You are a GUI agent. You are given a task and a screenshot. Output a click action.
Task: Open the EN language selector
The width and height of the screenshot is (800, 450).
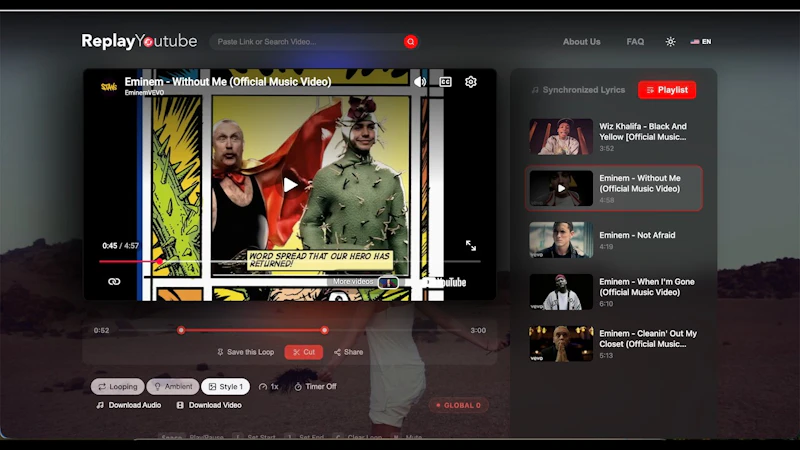[x=701, y=42]
